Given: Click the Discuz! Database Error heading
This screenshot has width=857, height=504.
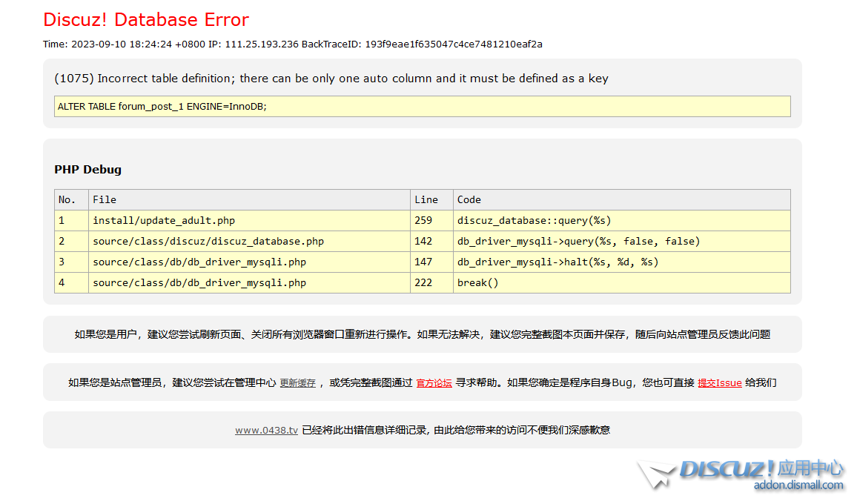Looking at the screenshot, I should click(x=146, y=20).
